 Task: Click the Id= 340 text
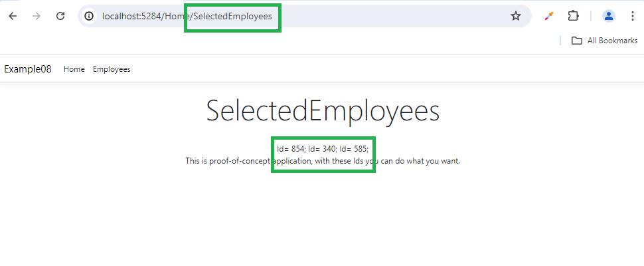coord(323,149)
